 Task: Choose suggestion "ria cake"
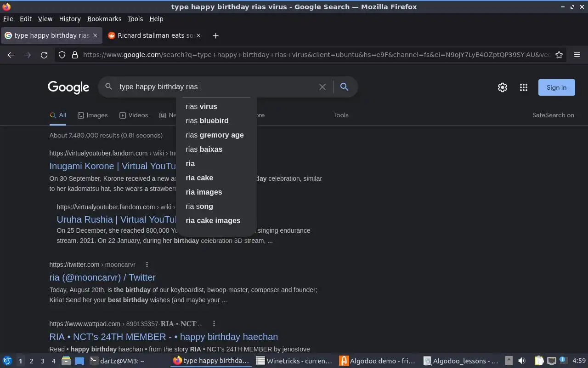(x=216, y=178)
